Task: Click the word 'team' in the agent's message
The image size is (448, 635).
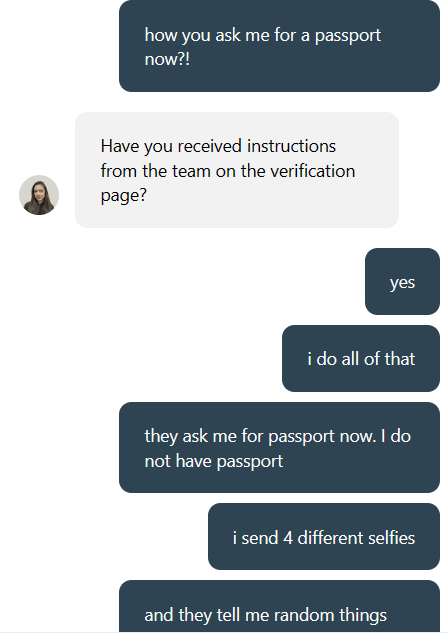Action: tap(191, 171)
